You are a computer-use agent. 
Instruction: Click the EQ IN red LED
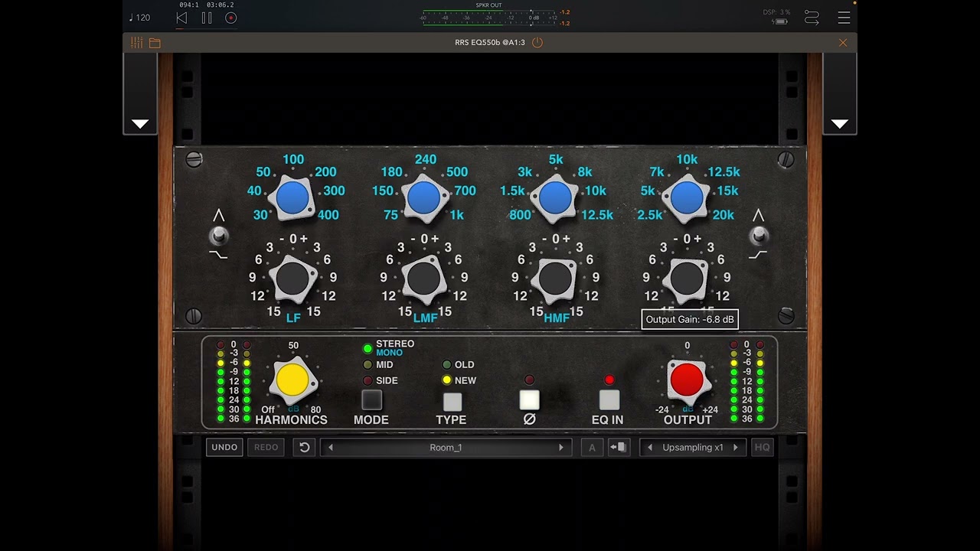609,380
